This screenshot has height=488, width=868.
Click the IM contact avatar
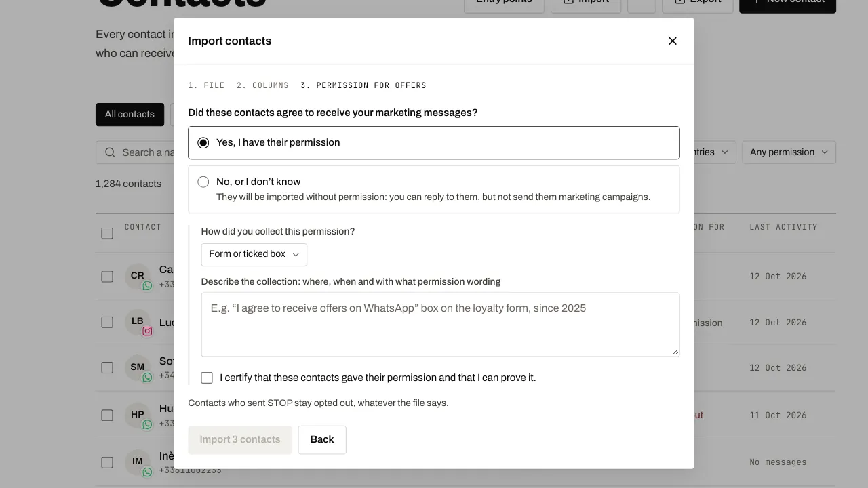tap(138, 462)
